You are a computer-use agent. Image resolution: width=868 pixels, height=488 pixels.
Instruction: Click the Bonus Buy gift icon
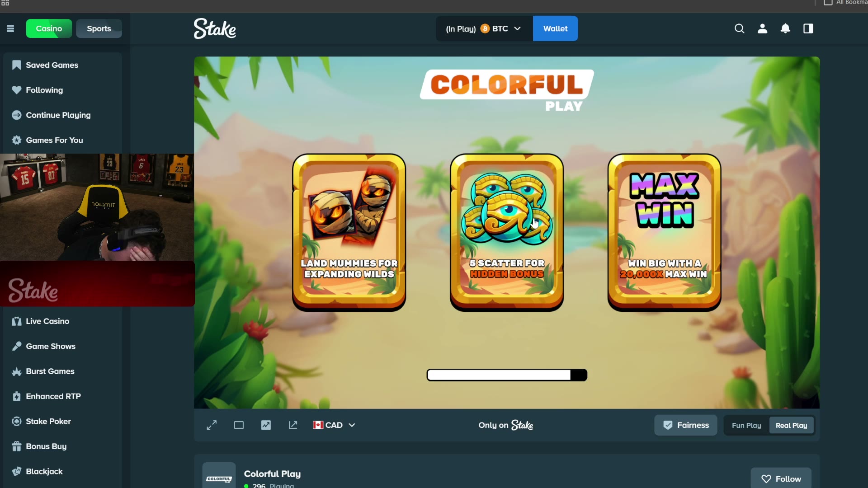[x=17, y=446]
